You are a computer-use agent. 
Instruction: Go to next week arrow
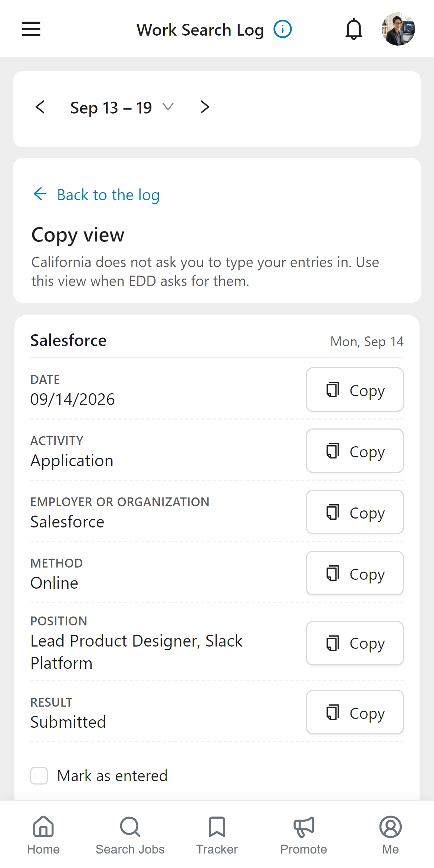(205, 107)
